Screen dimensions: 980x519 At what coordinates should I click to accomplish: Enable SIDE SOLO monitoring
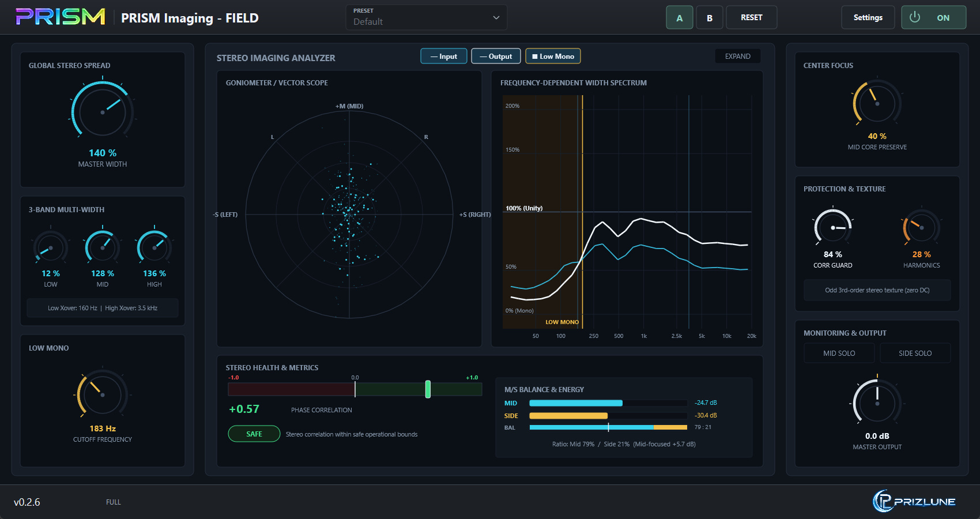click(915, 353)
